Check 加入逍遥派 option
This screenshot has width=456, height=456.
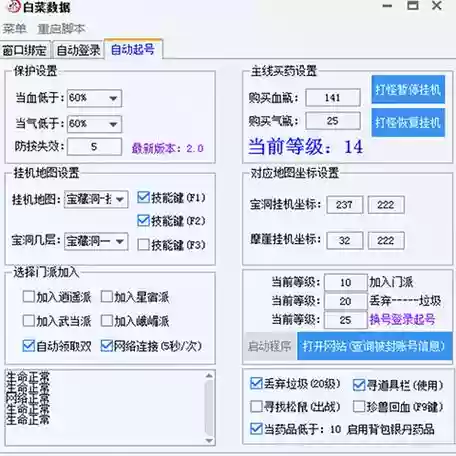[x=29, y=296]
